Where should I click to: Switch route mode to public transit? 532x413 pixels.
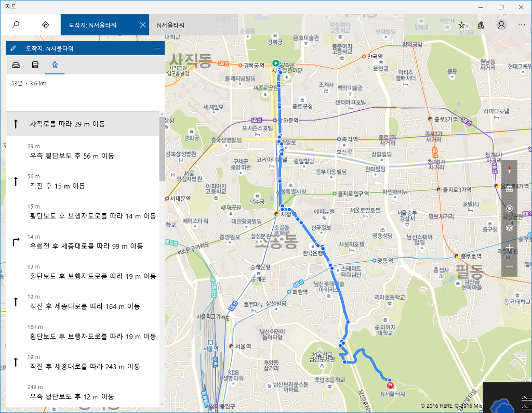pos(35,64)
